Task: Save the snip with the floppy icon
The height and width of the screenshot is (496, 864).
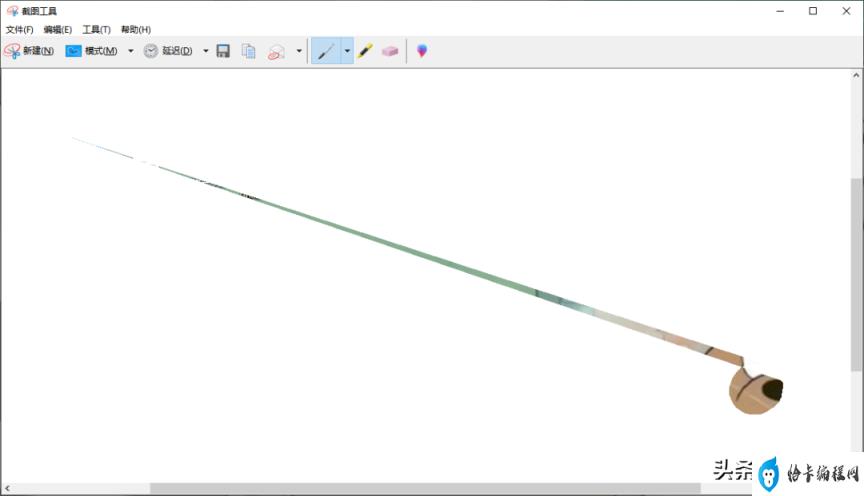Action: (223, 51)
